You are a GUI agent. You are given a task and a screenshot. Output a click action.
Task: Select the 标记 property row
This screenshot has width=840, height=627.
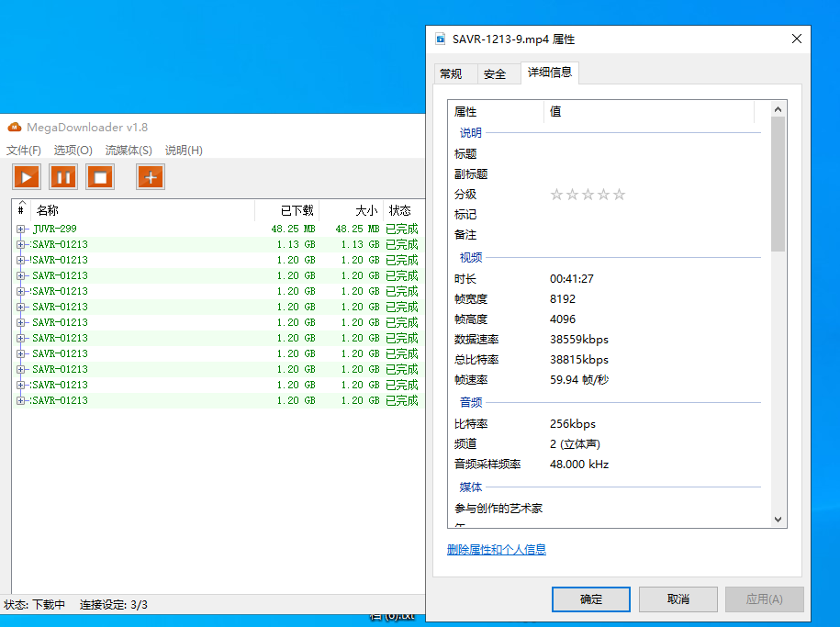605,215
